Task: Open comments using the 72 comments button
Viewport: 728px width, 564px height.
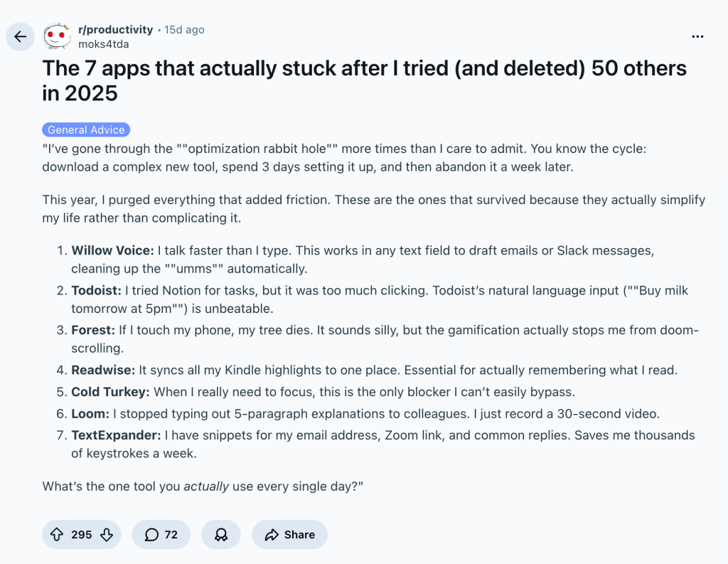Action: (161, 534)
